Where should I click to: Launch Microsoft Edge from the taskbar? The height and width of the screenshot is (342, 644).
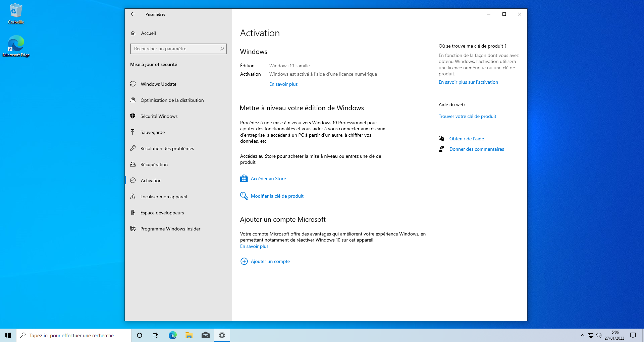(172, 335)
